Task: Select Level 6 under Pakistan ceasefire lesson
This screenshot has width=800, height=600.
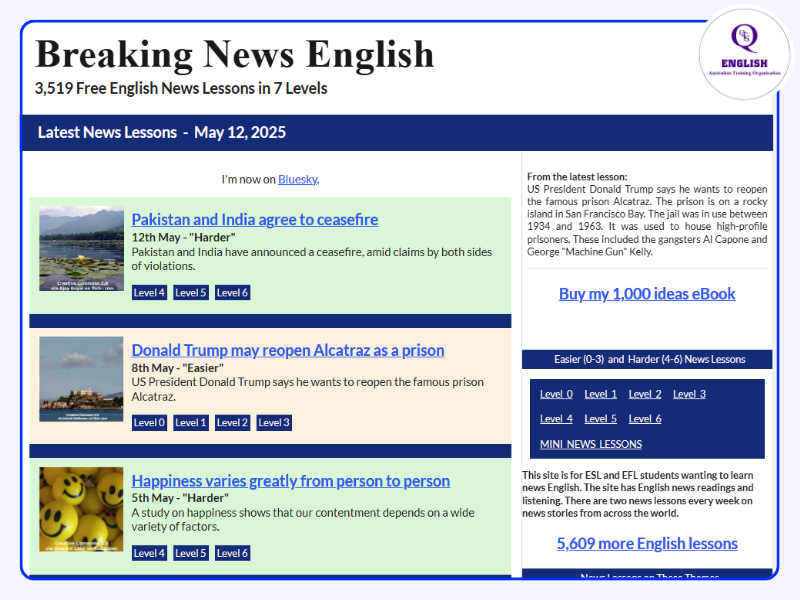Action: [x=232, y=292]
